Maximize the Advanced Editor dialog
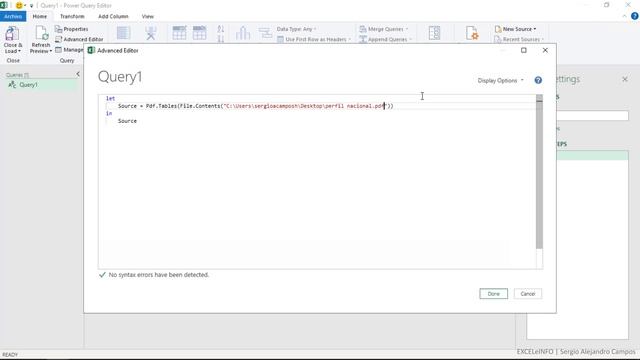The width and height of the screenshot is (640, 360). [x=524, y=50]
